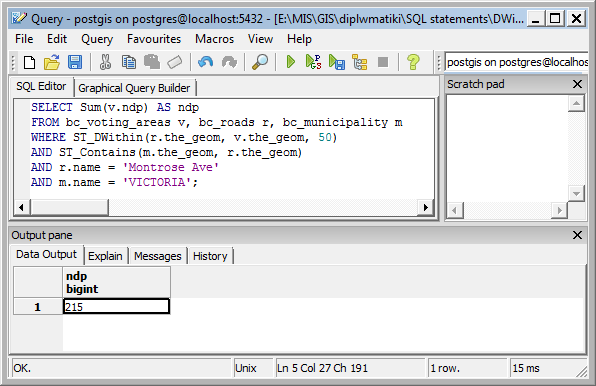Click inside the Scratch pad text area
Viewport: 596px width, 386px height.
(x=507, y=148)
